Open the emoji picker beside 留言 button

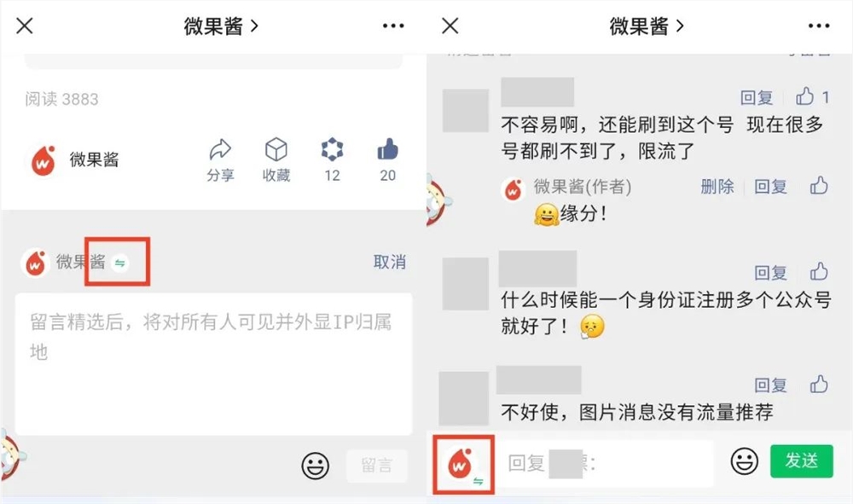[316, 466]
